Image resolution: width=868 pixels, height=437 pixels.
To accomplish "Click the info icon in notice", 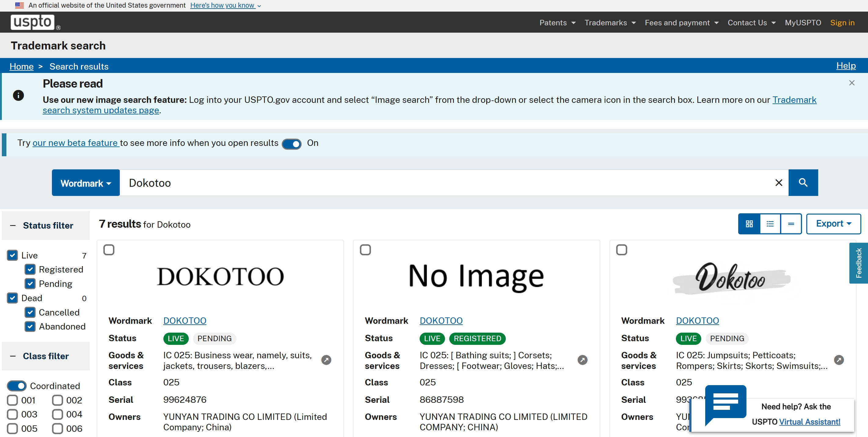I will [x=18, y=95].
